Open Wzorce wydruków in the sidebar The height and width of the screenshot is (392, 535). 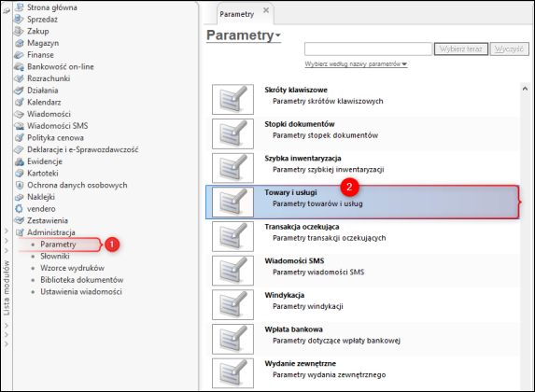point(72,268)
